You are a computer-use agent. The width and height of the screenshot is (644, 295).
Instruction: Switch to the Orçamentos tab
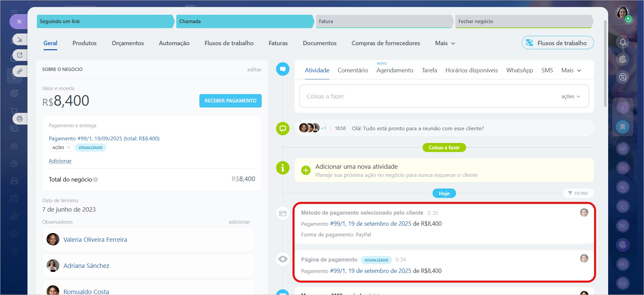128,43
